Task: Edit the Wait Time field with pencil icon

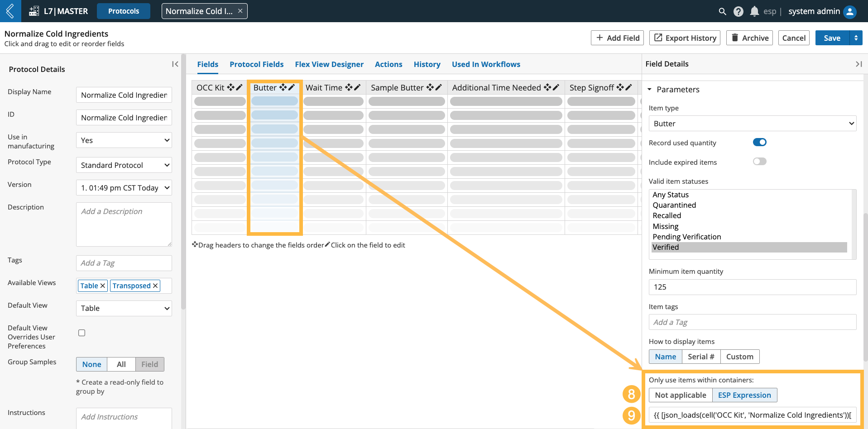Action: pos(357,87)
